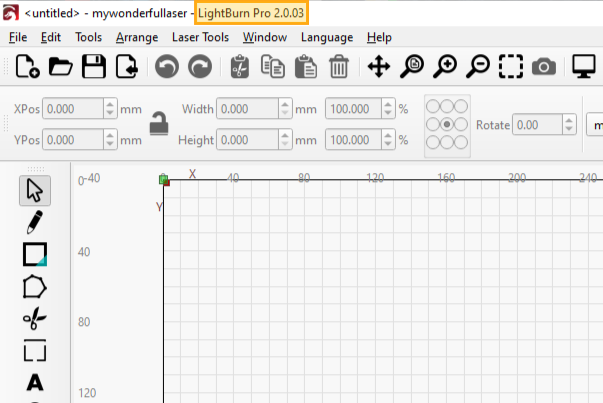
Task: Save project using the floppy disk icon
Action: pyautogui.click(x=94, y=67)
